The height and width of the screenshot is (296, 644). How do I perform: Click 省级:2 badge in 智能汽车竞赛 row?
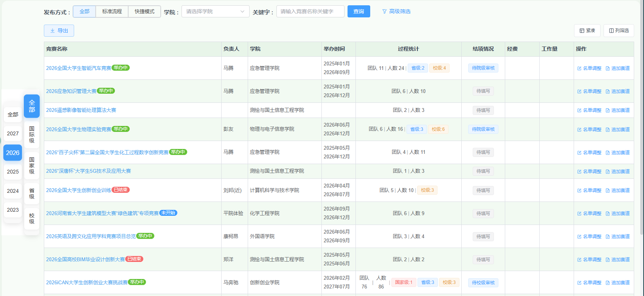418,68
